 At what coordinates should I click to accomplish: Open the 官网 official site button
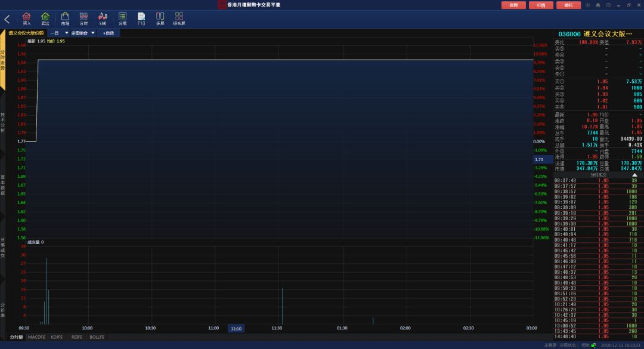click(513, 5)
